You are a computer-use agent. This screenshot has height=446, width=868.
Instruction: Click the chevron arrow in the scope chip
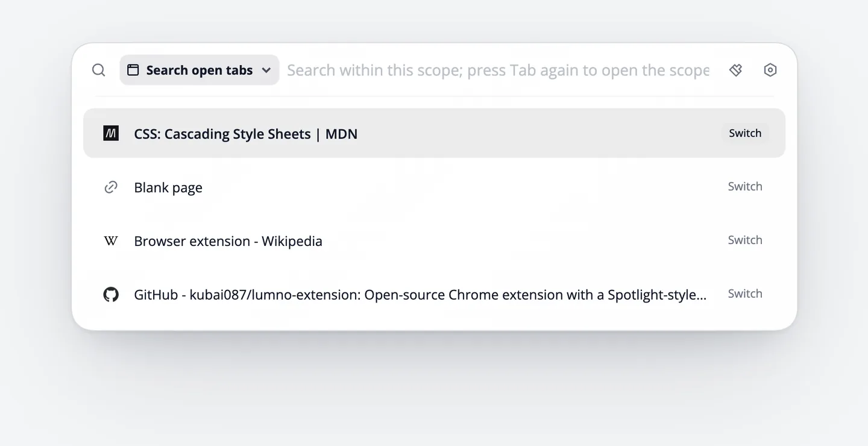click(266, 70)
